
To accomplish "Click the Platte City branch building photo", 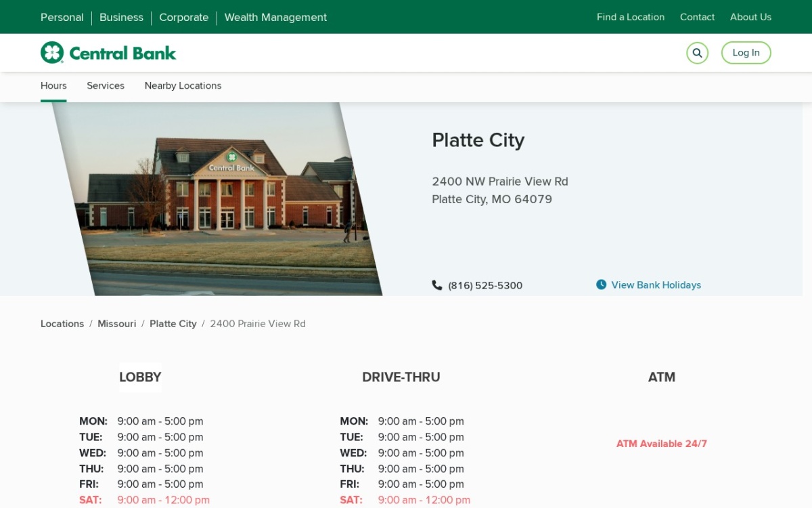I will pos(217,199).
